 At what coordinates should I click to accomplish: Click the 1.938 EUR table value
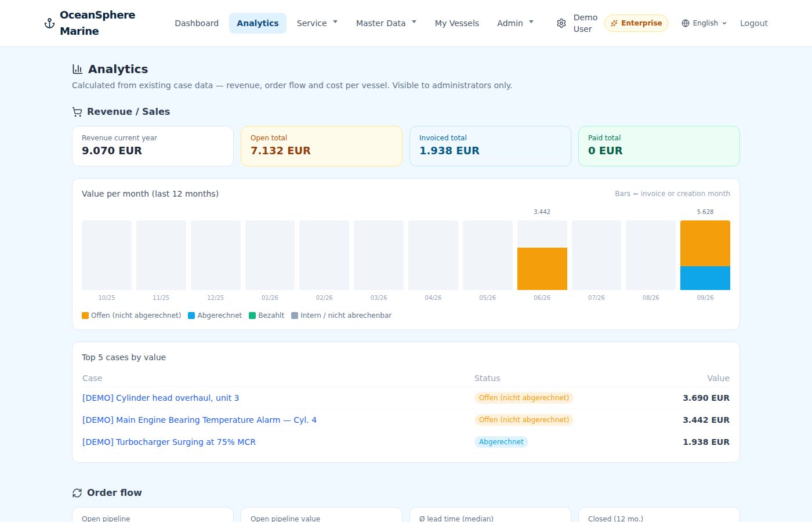706,442
